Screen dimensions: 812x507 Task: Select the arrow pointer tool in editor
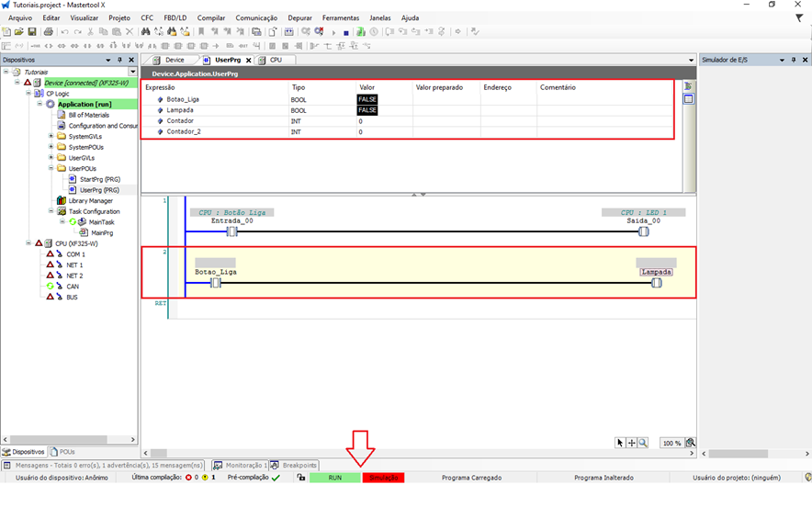click(621, 443)
